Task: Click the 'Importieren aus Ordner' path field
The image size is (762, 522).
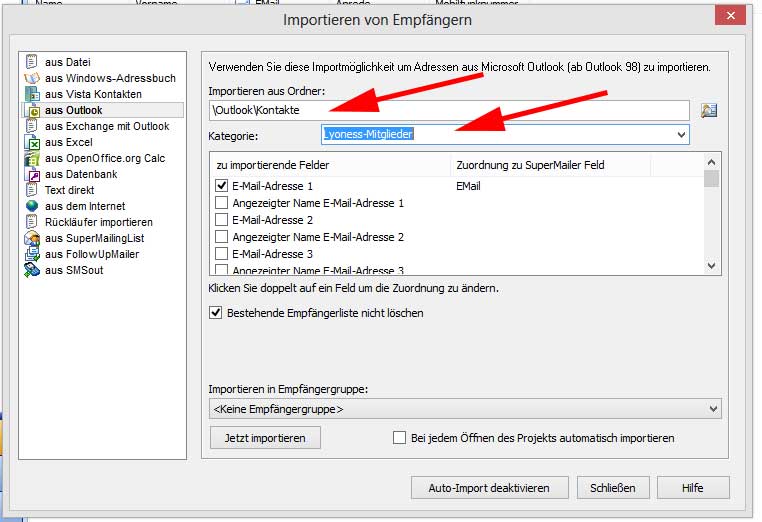Action: [449, 110]
